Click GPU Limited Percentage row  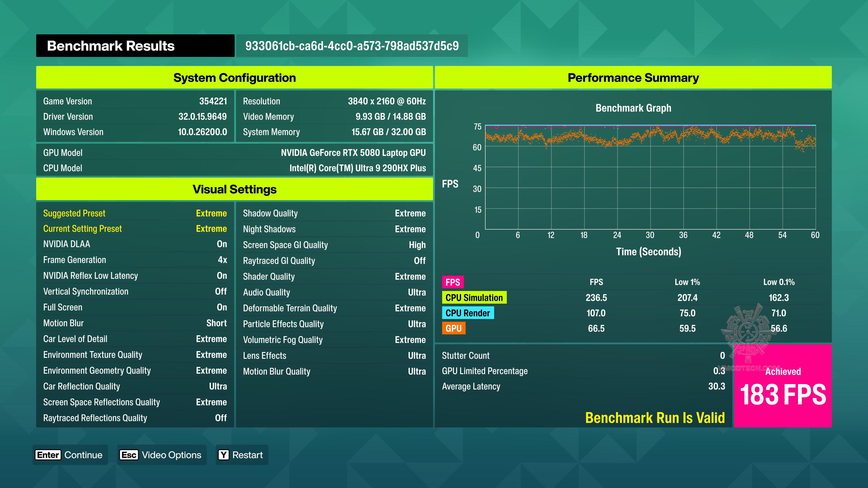tap(583, 371)
